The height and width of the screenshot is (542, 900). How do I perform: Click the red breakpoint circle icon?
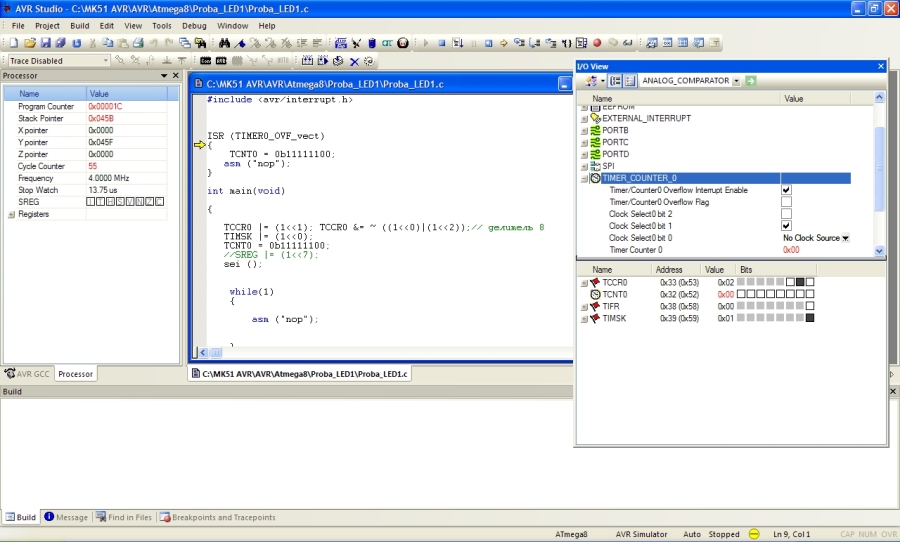(597, 43)
